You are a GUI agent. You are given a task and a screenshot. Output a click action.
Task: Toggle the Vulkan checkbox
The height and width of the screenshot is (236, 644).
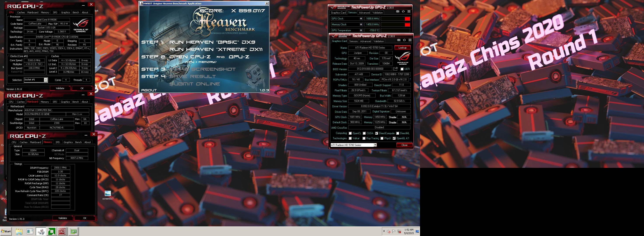pos(350,138)
